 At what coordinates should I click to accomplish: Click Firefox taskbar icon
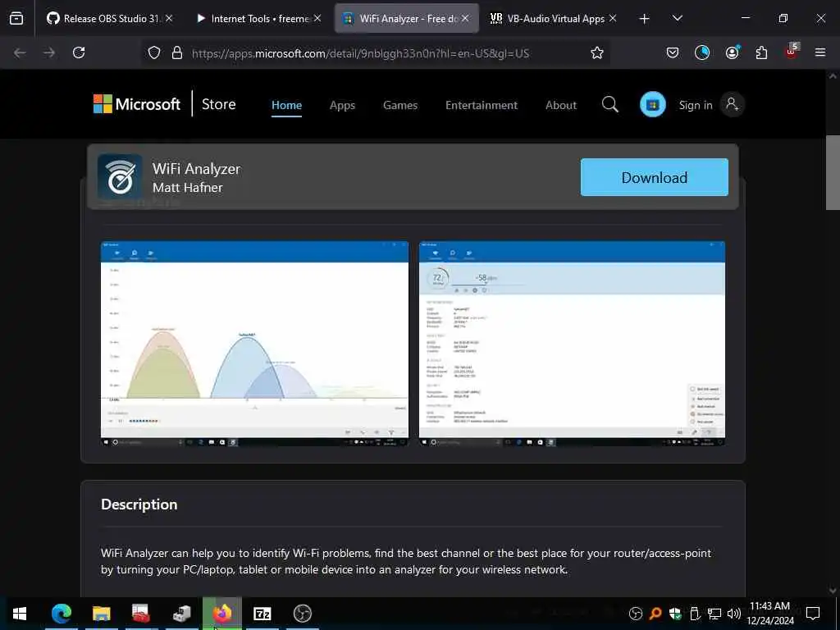tap(221, 614)
